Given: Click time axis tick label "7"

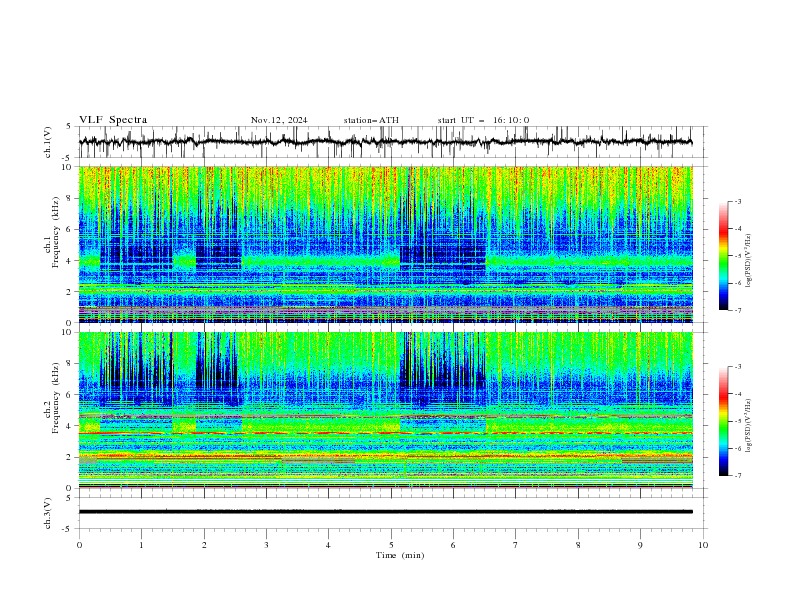Looking at the screenshot, I should [516, 545].
